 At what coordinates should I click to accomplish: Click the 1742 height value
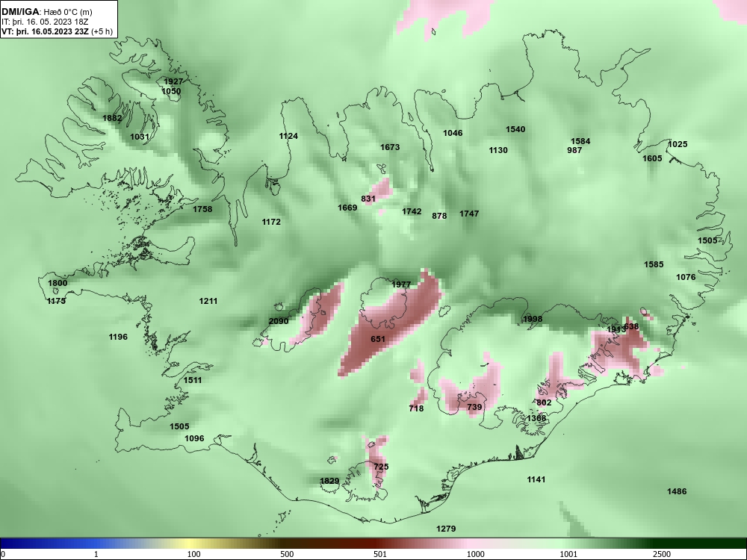tap(412, 211)
